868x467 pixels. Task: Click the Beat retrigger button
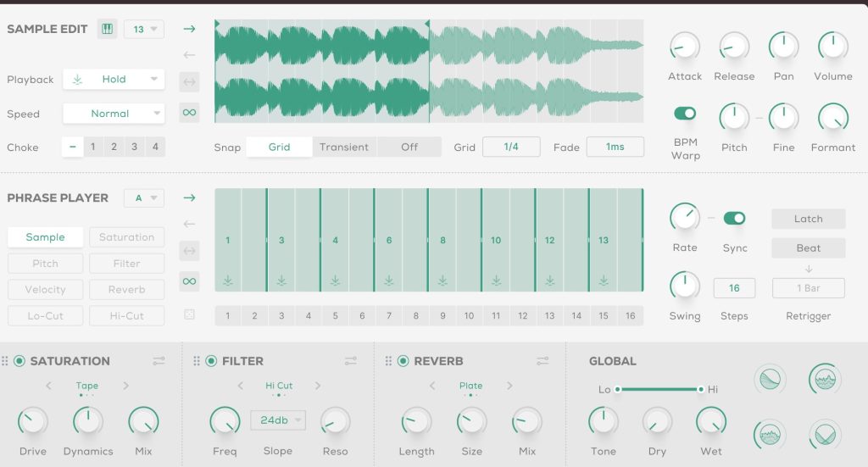[x=808, y=248]
